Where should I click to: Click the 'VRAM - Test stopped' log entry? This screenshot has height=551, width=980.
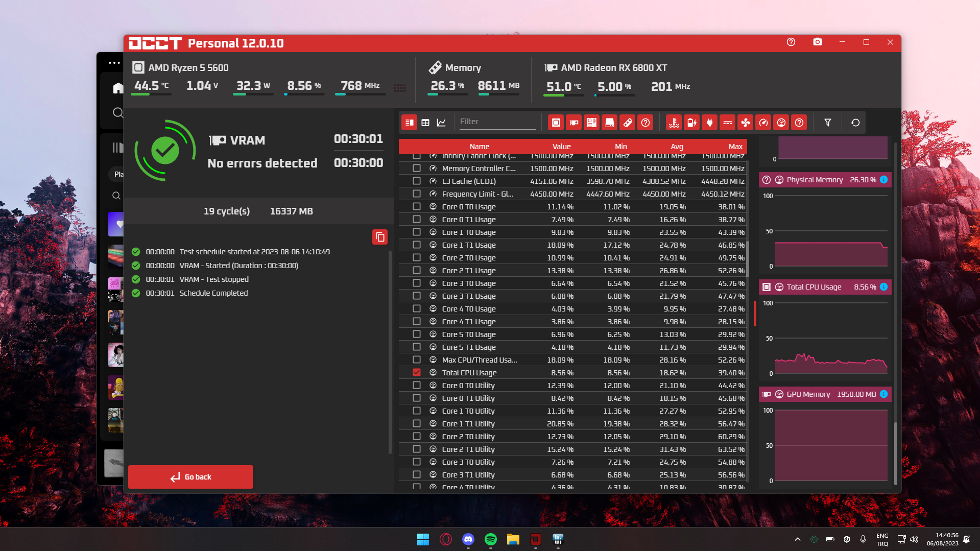pyautogui.click(x=214, y=279)
